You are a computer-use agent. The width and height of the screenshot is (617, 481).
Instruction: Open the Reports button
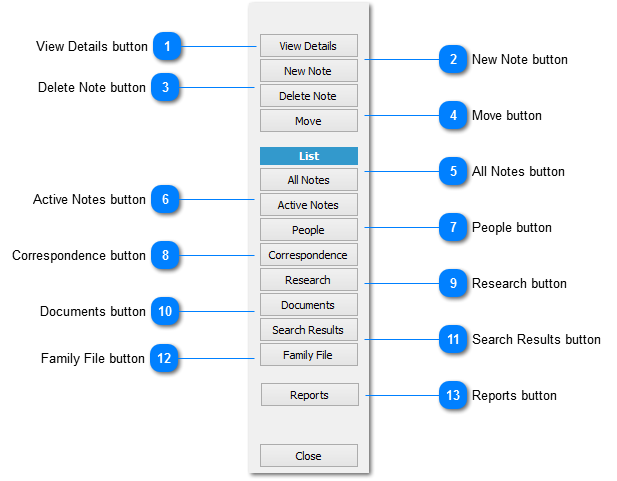coord(308,395)
